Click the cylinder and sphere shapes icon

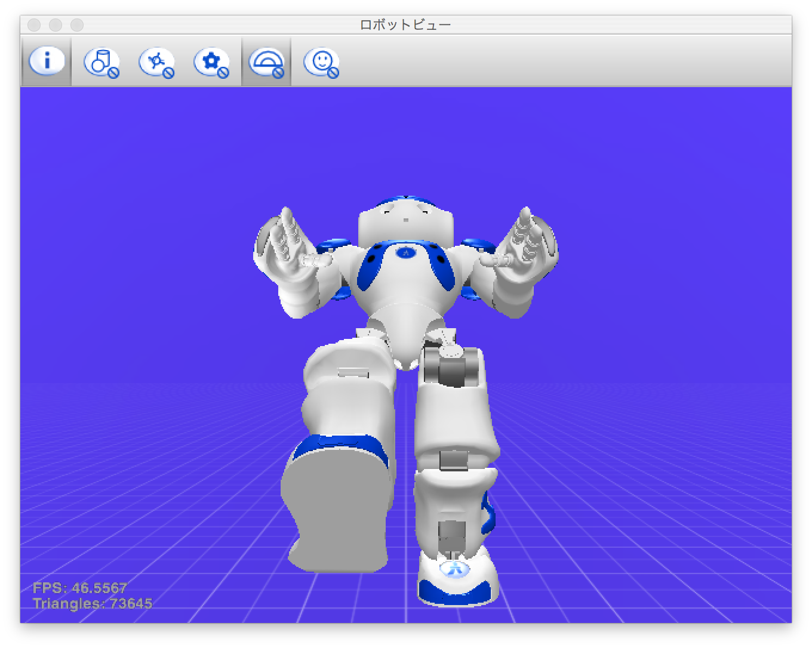click(101, 62)
